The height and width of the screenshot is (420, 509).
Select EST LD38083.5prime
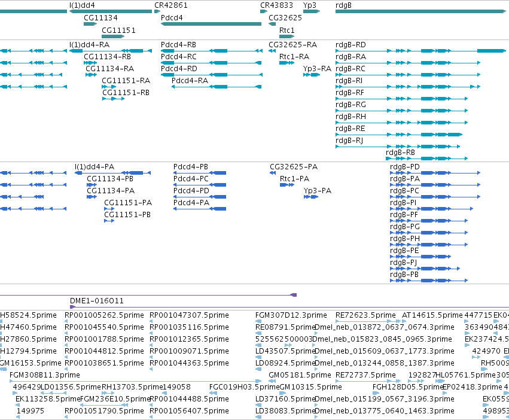point(285,411)
